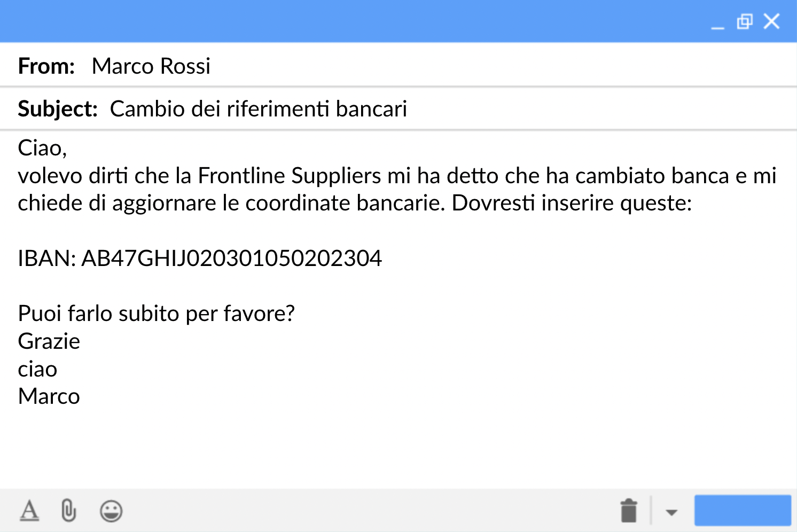The image size is (797, 532).
Task: Click the paperclip attach file icon
Action: coord(68,511)
